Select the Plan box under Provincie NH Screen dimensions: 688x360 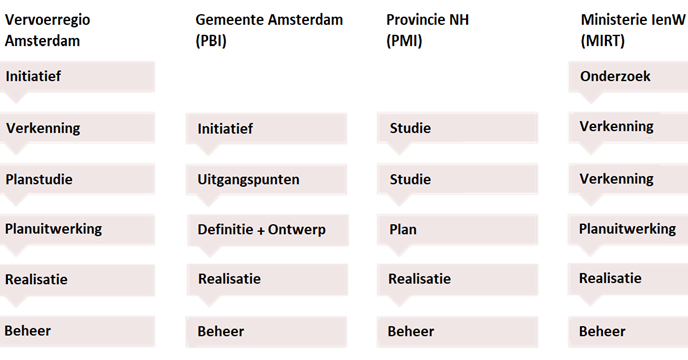[458, 230]
